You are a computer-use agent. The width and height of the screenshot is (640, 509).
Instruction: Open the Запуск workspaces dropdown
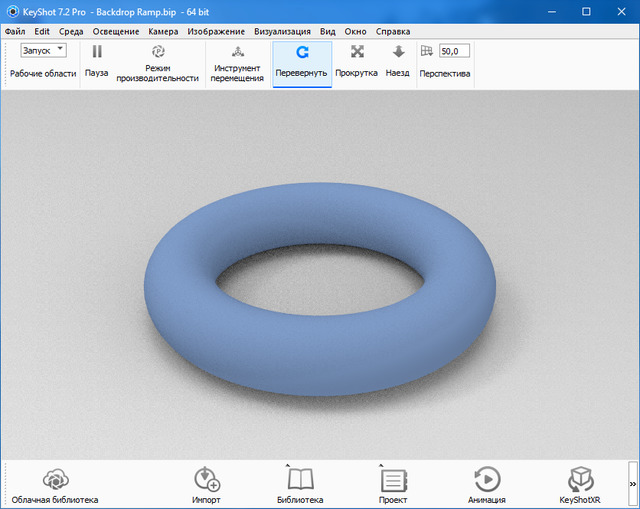(x=43, y=49)
